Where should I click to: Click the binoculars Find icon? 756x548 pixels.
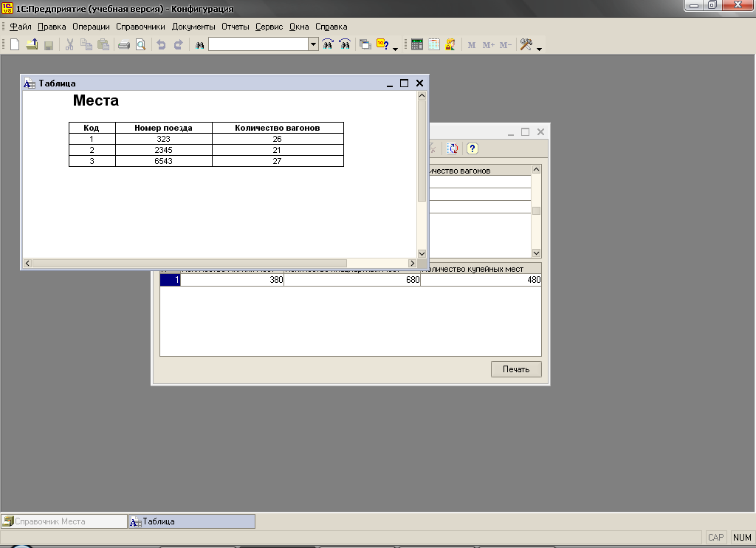[x=199, y=45]
